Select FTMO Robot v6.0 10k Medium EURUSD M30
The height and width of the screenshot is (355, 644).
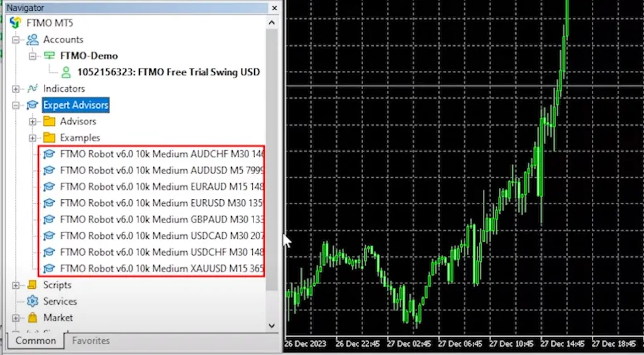coord(162,203)
